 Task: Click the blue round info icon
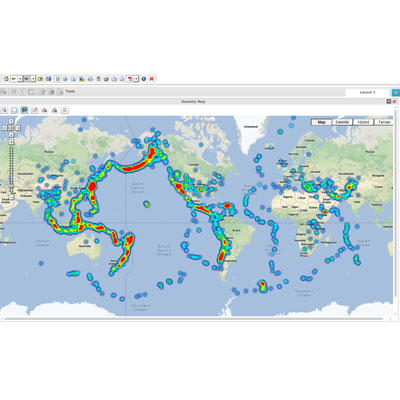(x=144, y=79)
